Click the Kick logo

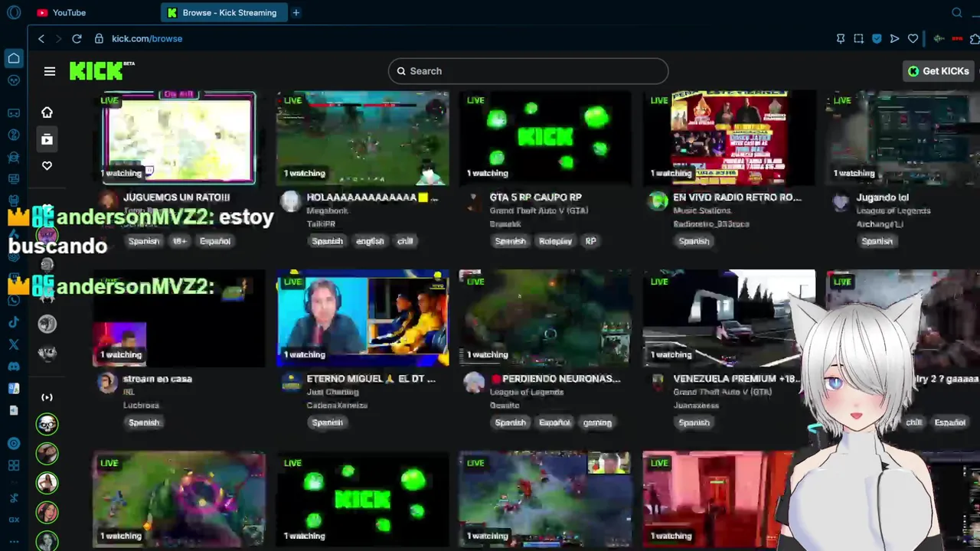102,70
